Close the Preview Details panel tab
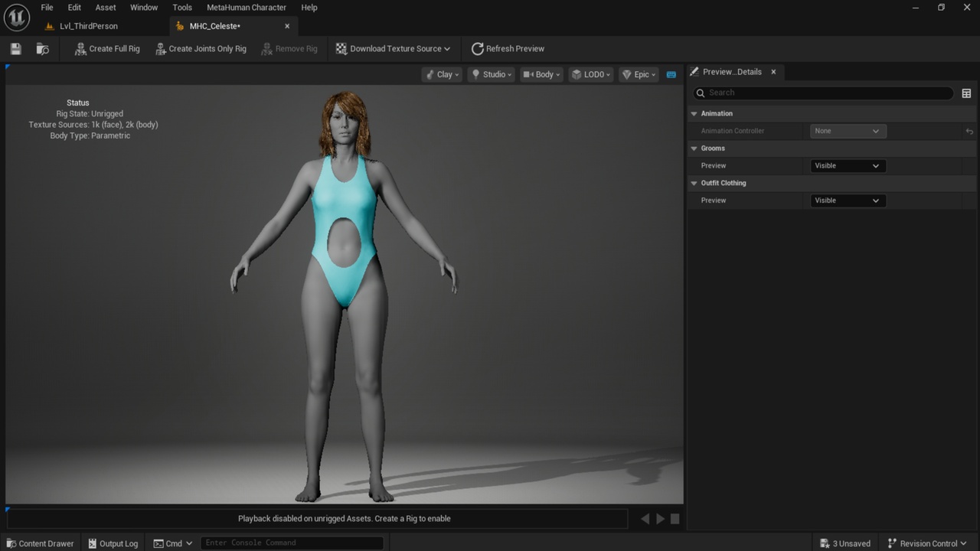980x551 pixels. [773, 72]
